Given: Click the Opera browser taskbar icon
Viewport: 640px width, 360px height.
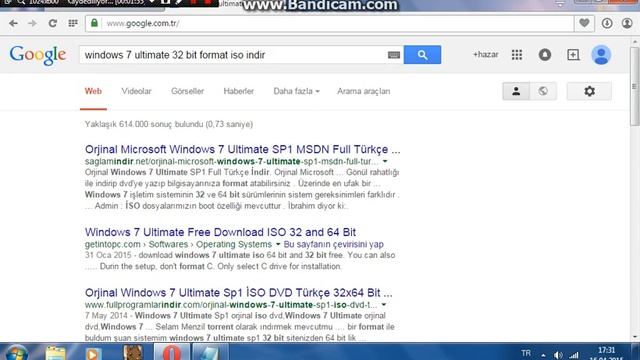Looking at the screenshot, I should 172,352.
